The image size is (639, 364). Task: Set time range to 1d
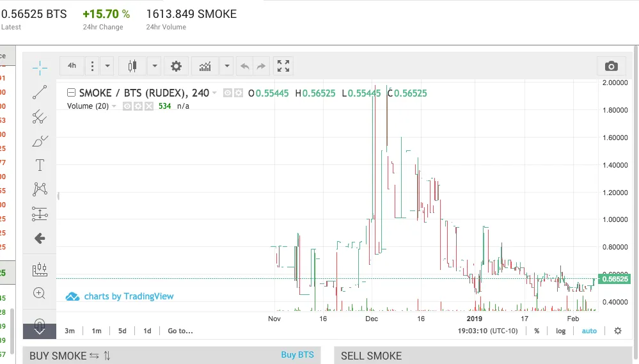[x=147, y=331]
